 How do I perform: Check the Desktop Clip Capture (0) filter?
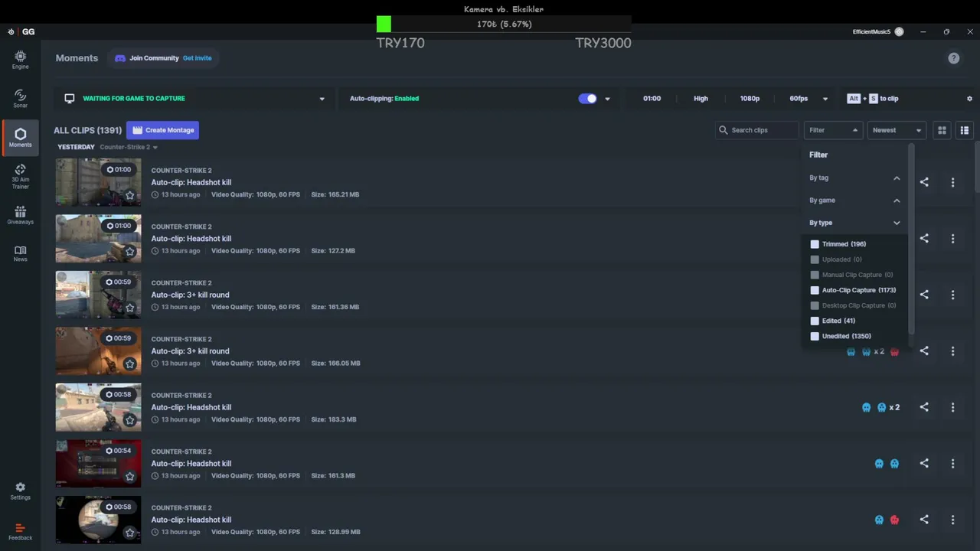click(x=815, y=305)
